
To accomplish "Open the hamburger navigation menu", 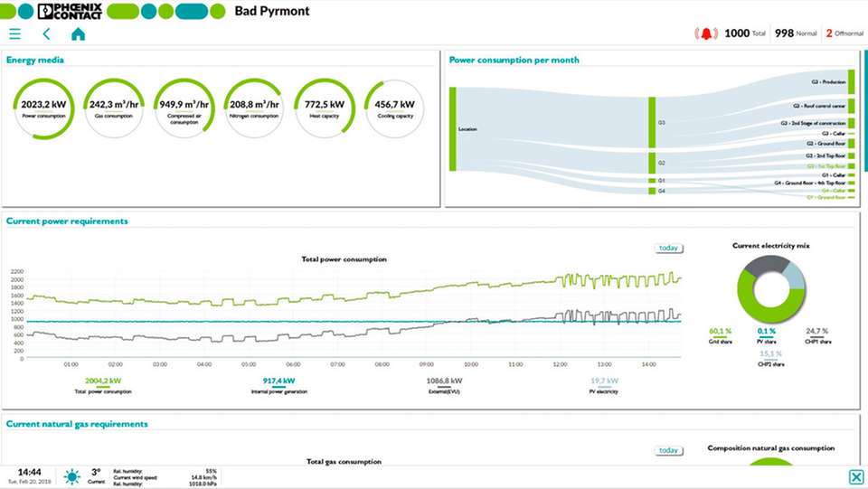I will point(14,33).
